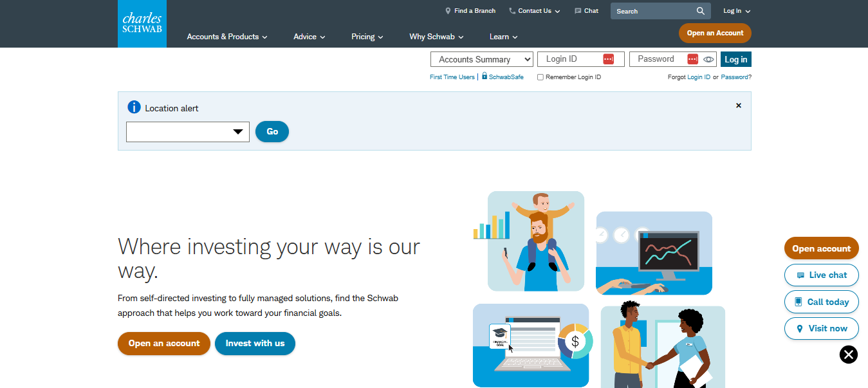Open the First Time Users link
868x388 pixels.
pos(452,77)
